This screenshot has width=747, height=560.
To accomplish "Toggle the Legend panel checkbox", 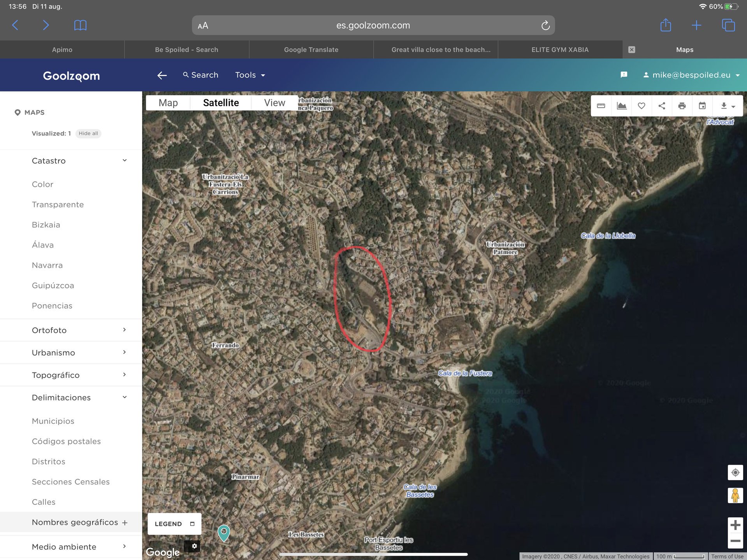I will click(x=193, y=524).
